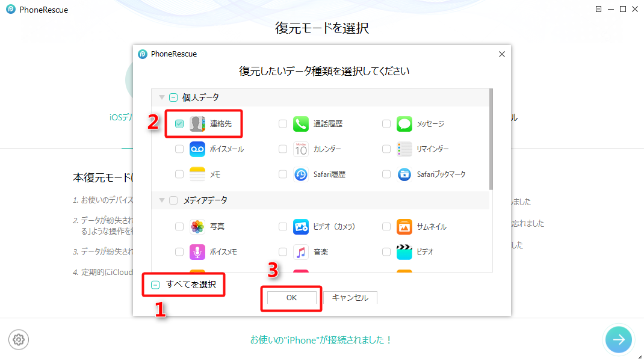Click the Safari履歴 clock icon
The width and height of the screenshot is (644, 361).
pyautogui.click(x=301, y=174)
